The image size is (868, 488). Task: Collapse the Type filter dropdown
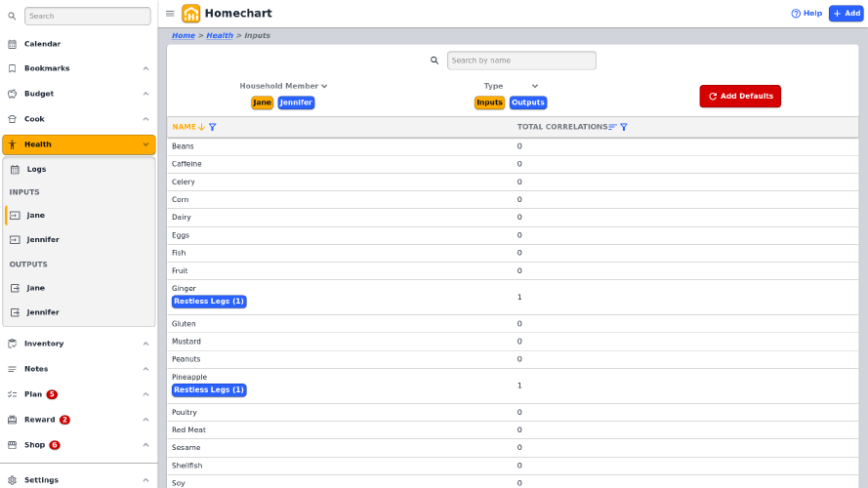pos(533,86)
